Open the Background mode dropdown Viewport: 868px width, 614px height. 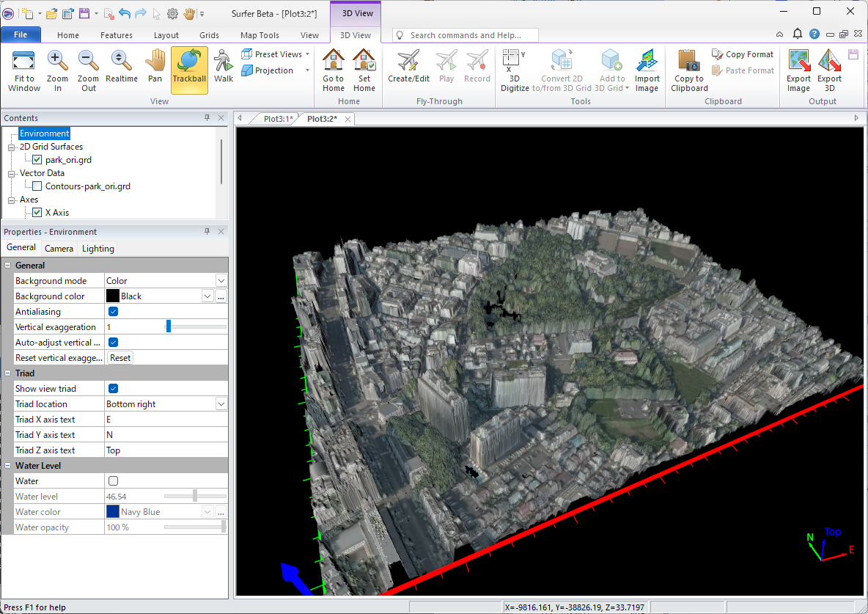point(221,281)
